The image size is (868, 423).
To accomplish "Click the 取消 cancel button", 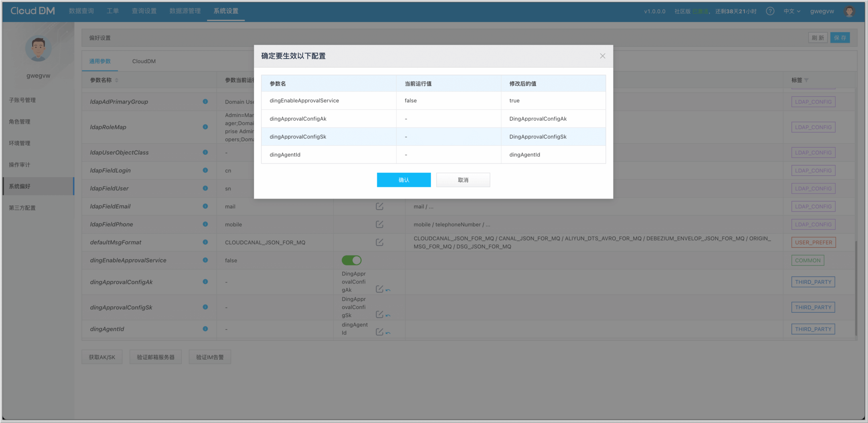I will (x=463, y=180).
